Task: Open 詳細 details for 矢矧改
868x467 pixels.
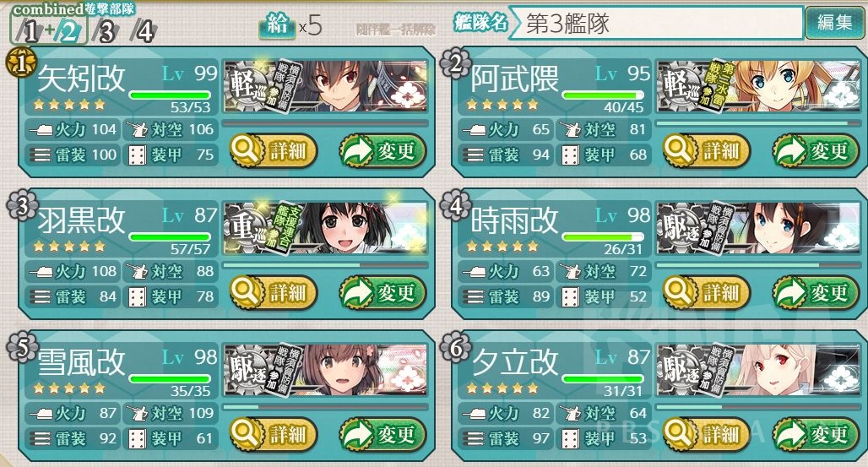Action: [273, 150]
